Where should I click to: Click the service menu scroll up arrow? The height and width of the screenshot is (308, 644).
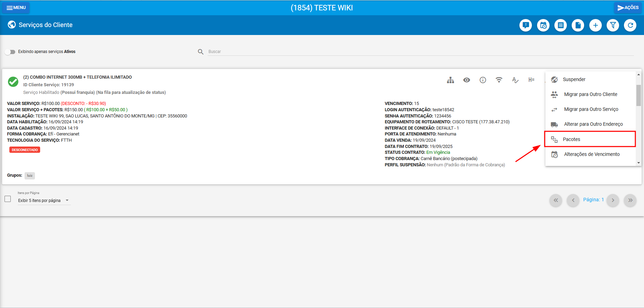coord(638,74)
